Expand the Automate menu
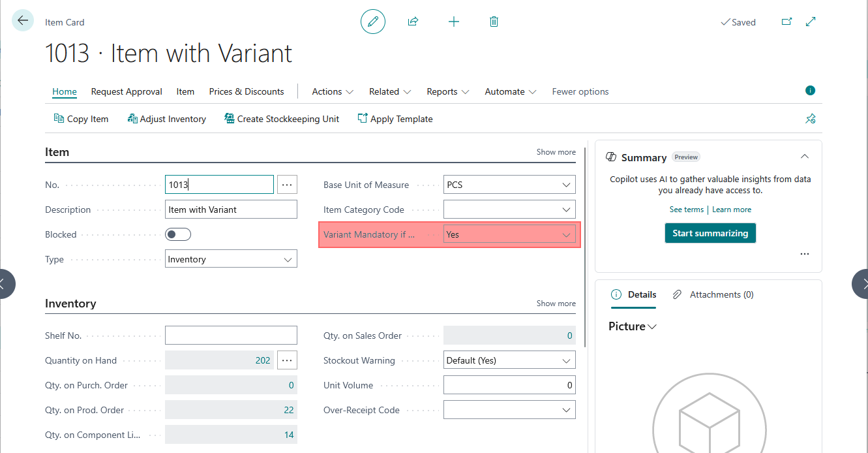The image size is (868, 453). [x=511, y=91]
